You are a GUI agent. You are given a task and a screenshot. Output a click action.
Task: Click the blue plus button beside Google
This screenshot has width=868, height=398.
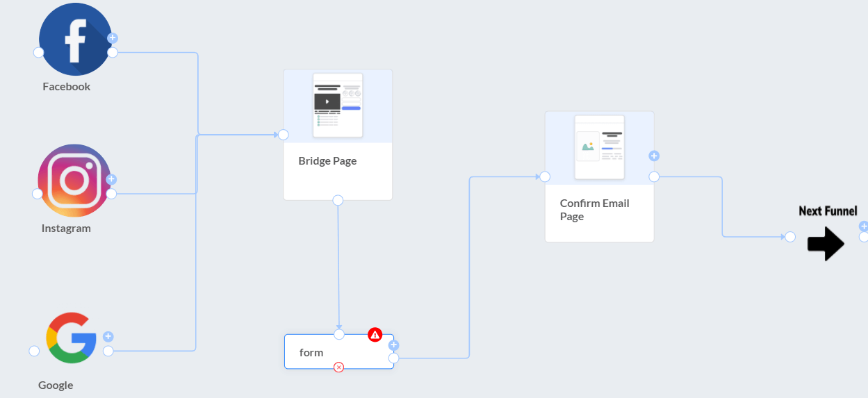[x=108, y=336]
